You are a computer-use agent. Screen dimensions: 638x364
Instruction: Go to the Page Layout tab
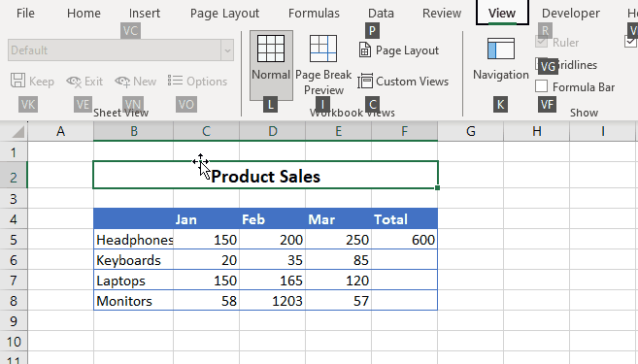tap(224, 13)
